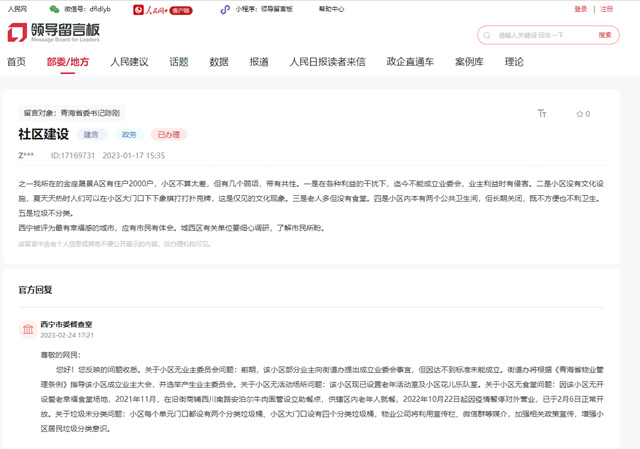Select the 部委/地方 navigation tab
The width and height of the screenshot is (640, 449).
point(68,62)
